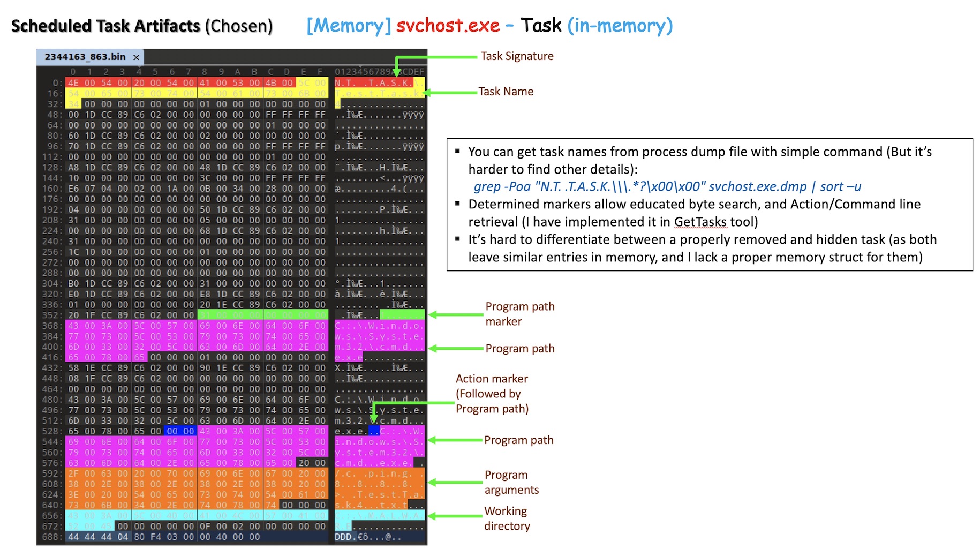Viewport: 980px width, 549px height.
Task: Click the Task Signature annotation label
Action: pos(517,56)
